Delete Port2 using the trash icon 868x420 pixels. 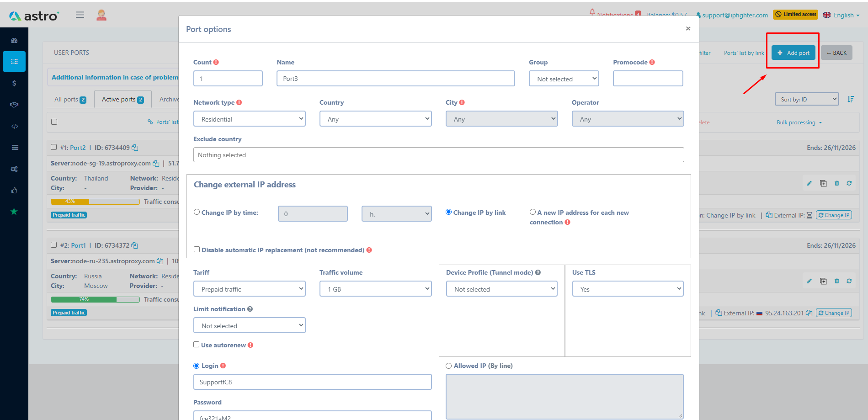[837, 183]
